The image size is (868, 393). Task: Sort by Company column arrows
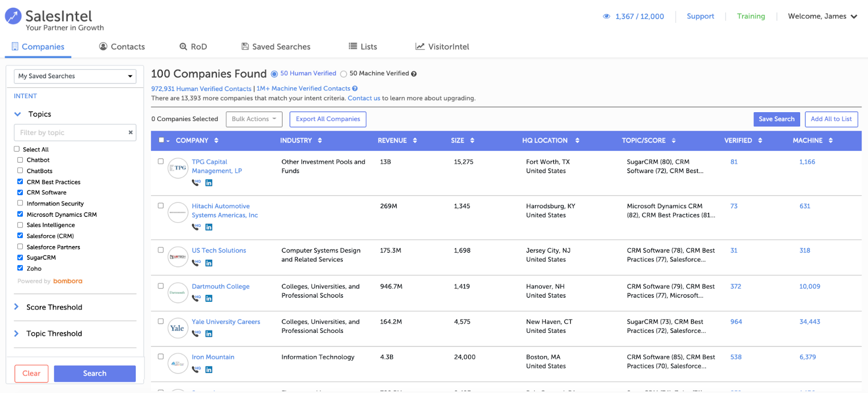[x=216, y=140]
